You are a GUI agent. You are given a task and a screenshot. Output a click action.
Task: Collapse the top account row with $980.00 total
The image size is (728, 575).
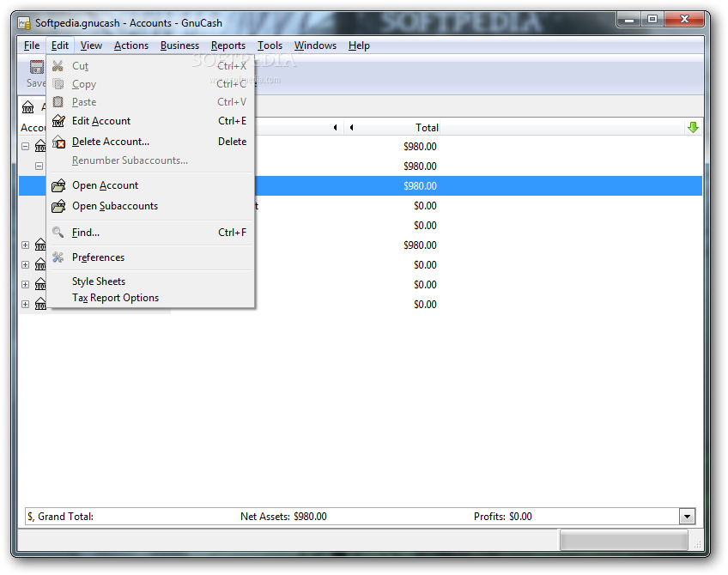pos(26,146)
